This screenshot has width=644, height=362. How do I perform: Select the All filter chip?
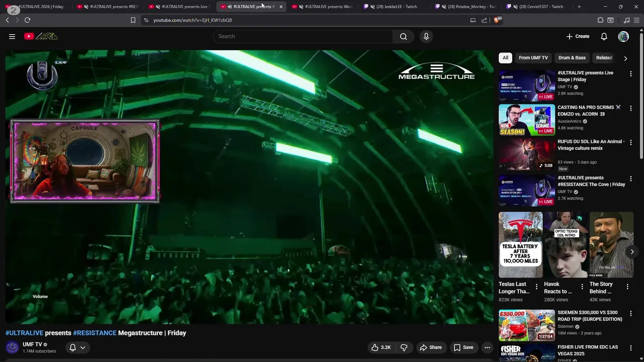pos(505,58)
